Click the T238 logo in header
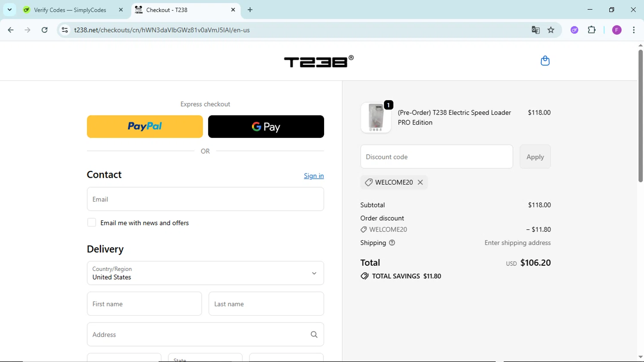This screenshot has height=362, width=644. coord(319,61)
